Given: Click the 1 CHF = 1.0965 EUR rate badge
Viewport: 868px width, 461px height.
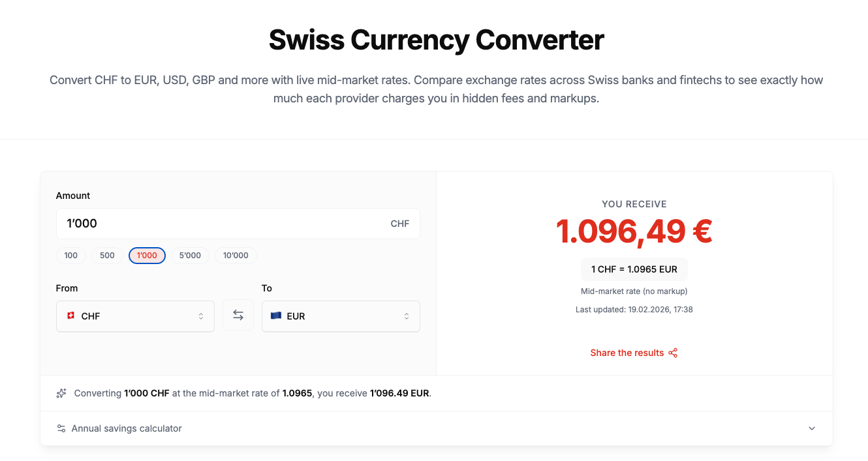Looking at the screenshot, I should [x=634, y=269].
